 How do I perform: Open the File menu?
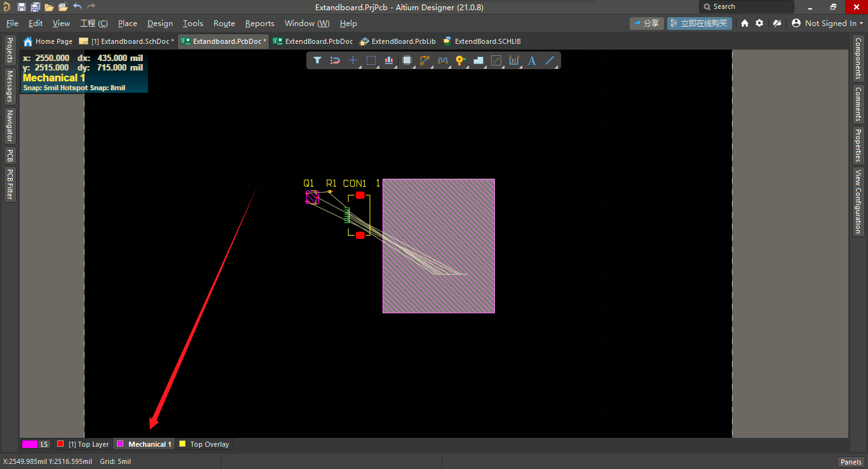point(12,24)
